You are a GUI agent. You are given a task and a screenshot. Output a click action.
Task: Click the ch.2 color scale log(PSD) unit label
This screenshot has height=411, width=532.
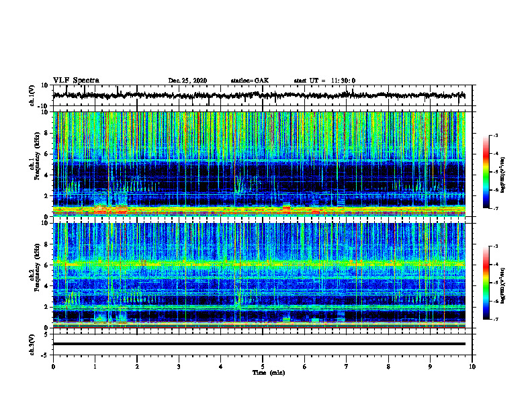pyautogui.click(x=503, y=285)
